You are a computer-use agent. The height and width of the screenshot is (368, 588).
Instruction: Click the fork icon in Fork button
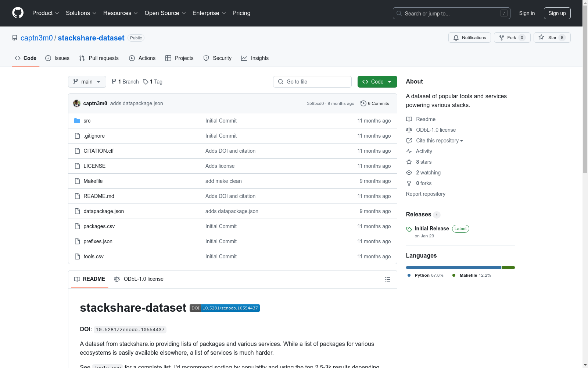pyautogui.click(x=502, y=38)
